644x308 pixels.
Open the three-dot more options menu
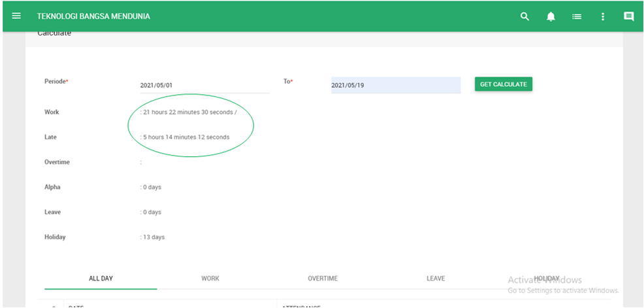coord(602,16)
